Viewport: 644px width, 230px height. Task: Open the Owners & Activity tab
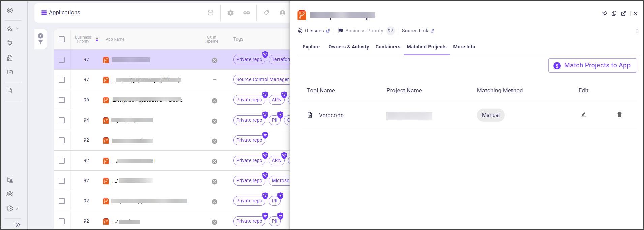[x=349, y=47]
